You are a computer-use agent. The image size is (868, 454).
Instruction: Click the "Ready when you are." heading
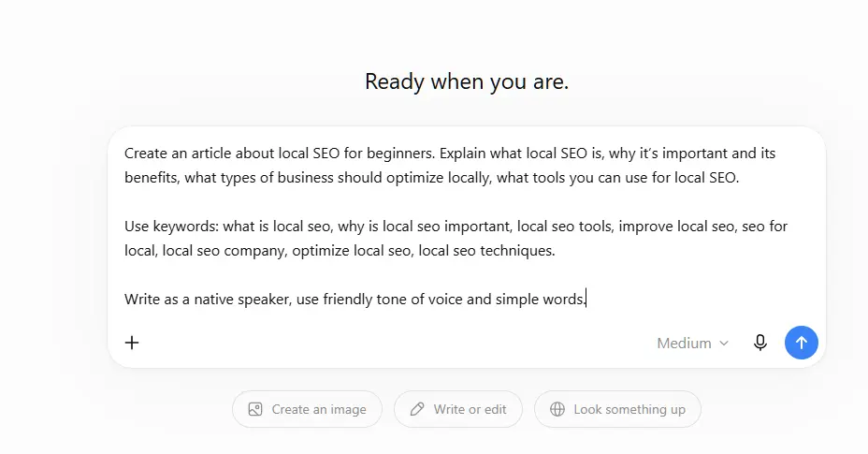pyautogui.click(x=467, y=81)
